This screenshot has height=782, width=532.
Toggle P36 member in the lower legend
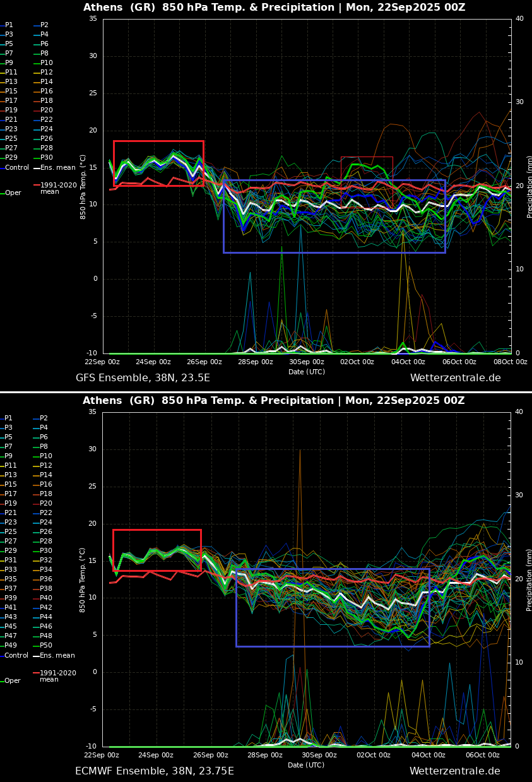[x=46, y=579]
